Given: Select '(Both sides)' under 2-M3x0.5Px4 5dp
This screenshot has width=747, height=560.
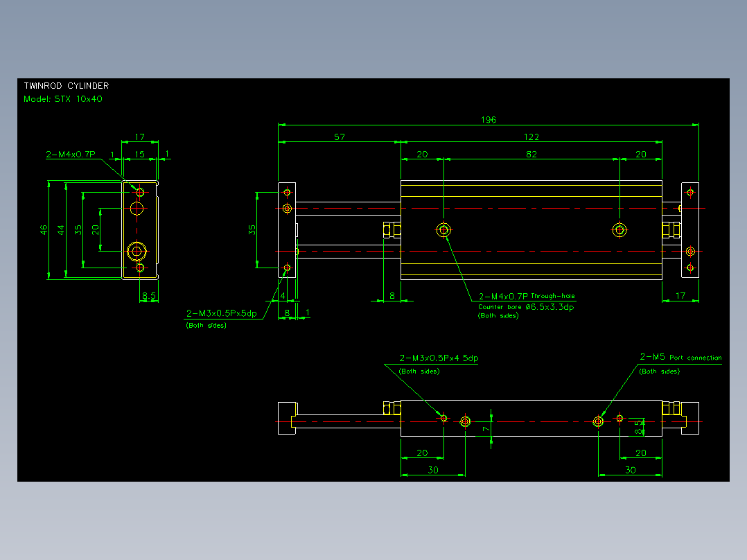Looking at the screenshot, I should [419, 371].
